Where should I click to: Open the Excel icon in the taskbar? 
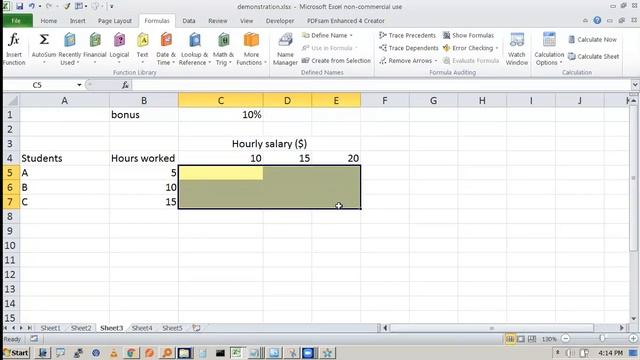(237, 353)
